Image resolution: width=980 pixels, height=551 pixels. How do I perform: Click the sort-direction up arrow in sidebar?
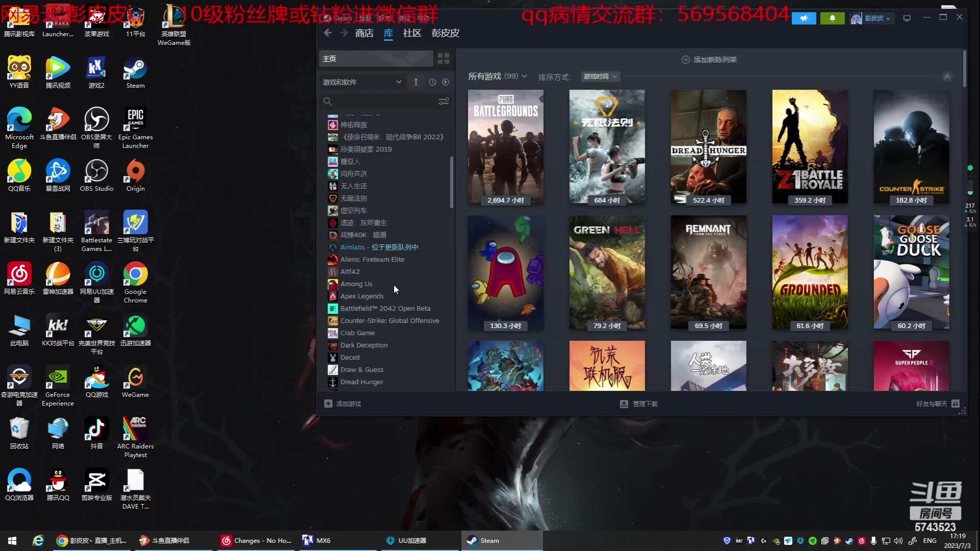point(416,82)
